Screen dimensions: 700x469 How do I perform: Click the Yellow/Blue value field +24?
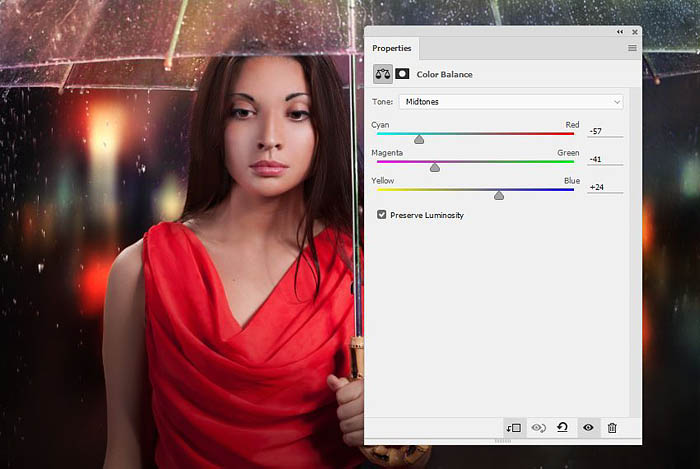coord(605,187)
